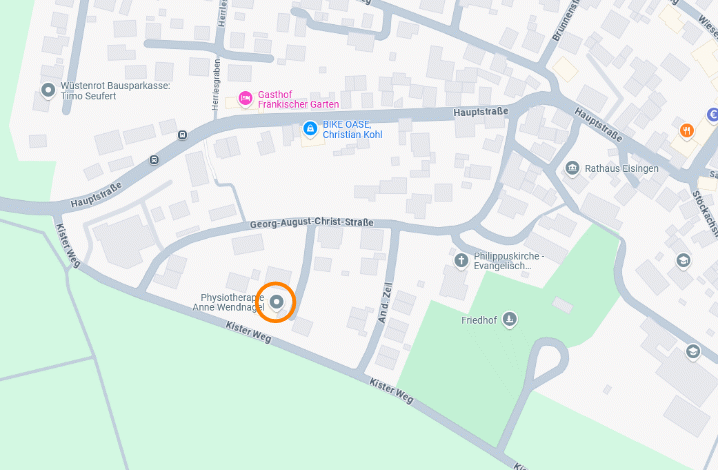
Task: Select the Wüstenrot Bausparkasse Timo Seufert label
Action: 115,91
